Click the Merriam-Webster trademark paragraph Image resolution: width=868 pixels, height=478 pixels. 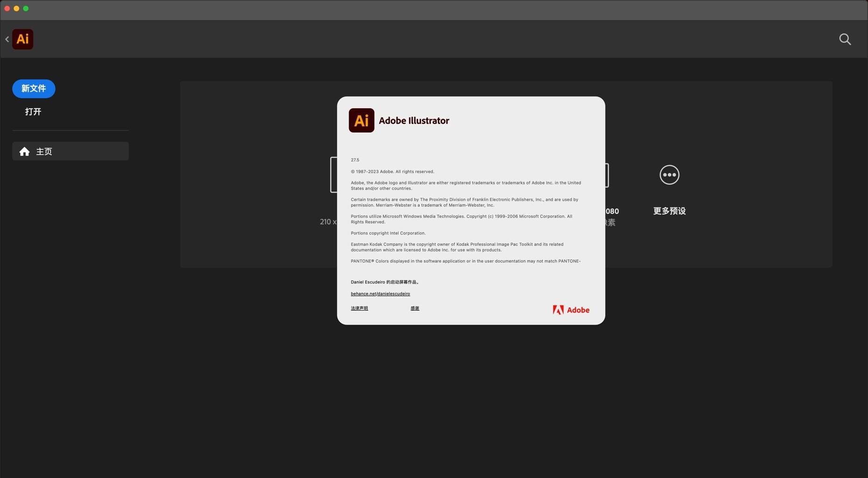point(464,202)
